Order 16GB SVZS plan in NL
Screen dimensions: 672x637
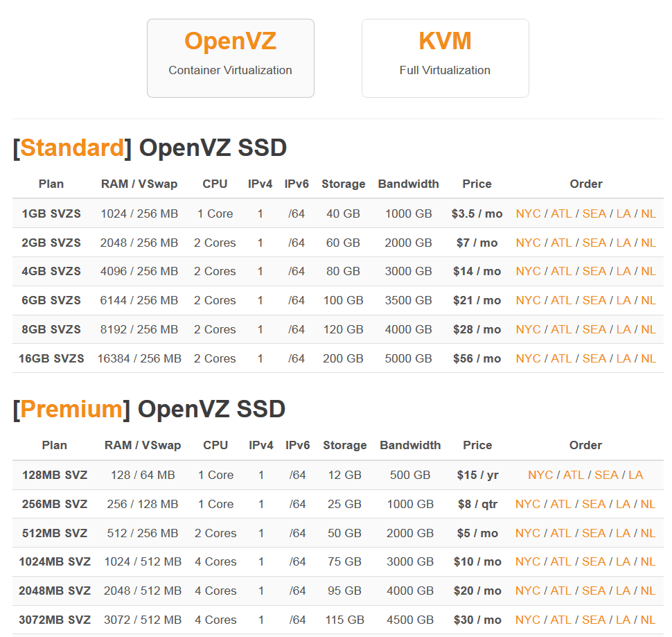[x=648, y=358]
